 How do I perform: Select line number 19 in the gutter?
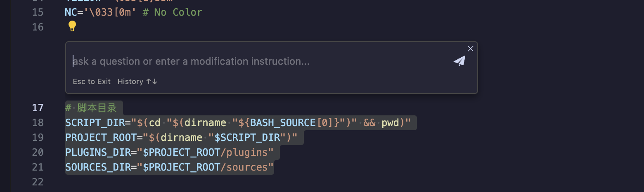click(x=38, y=138)
